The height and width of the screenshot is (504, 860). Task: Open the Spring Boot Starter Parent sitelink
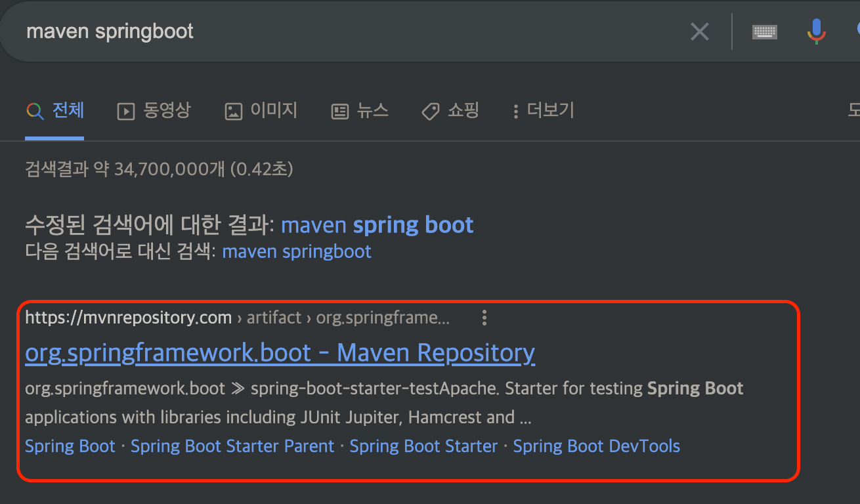pos(232,446)
